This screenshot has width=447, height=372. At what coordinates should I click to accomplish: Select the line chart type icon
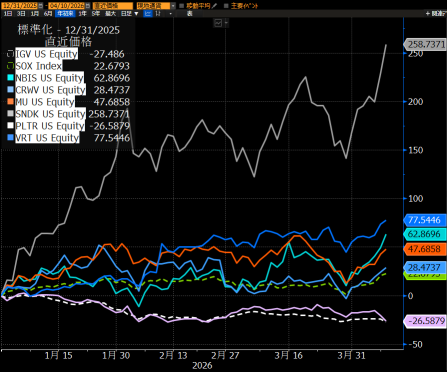click(148, 13)
